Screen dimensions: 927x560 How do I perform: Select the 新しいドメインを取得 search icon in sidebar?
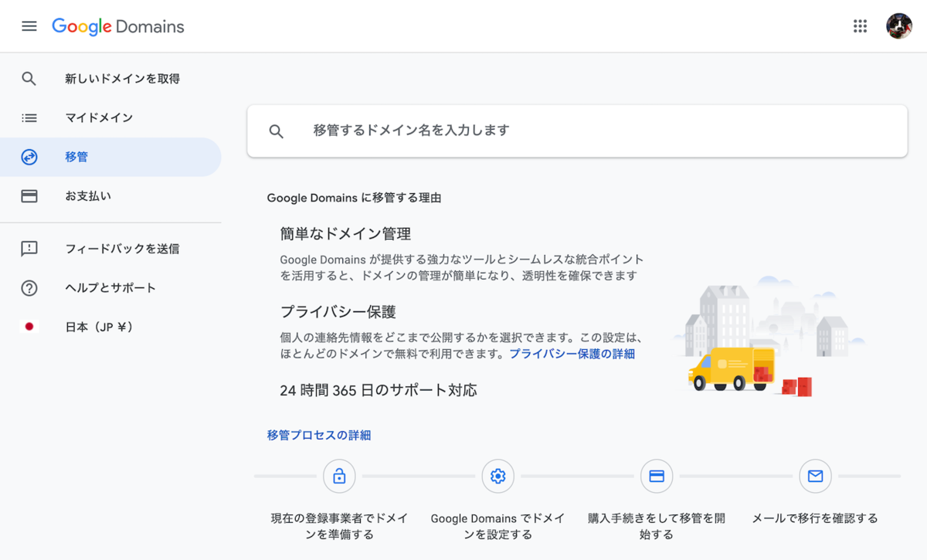point(29,78)
